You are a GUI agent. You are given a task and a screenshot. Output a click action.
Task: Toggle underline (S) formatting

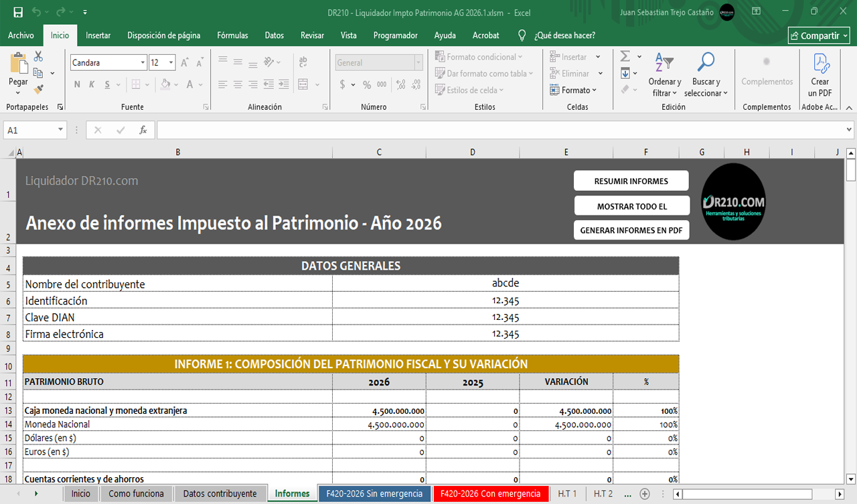107,84
